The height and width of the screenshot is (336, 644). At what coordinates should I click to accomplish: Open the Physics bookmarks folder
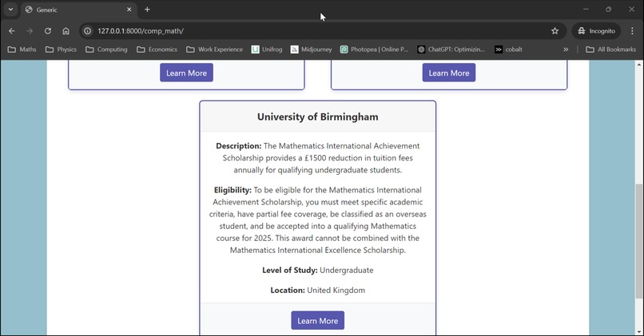coord(61,49)
